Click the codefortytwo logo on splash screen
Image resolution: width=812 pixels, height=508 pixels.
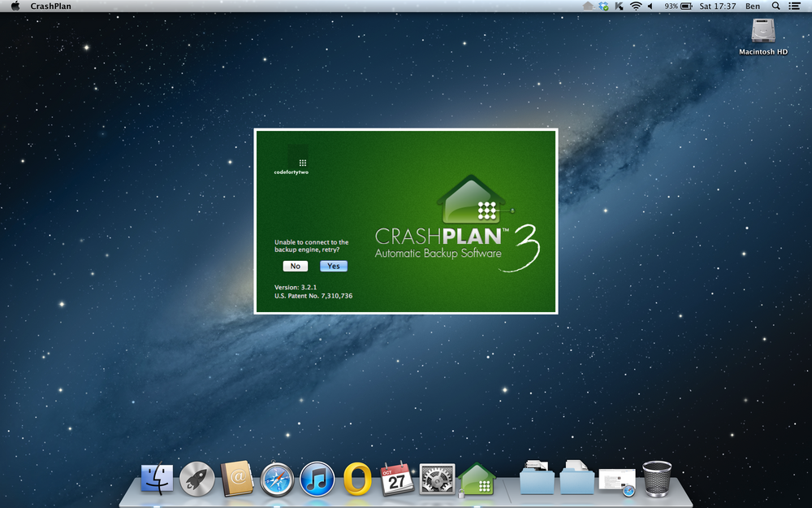click(x=292, y=160)
